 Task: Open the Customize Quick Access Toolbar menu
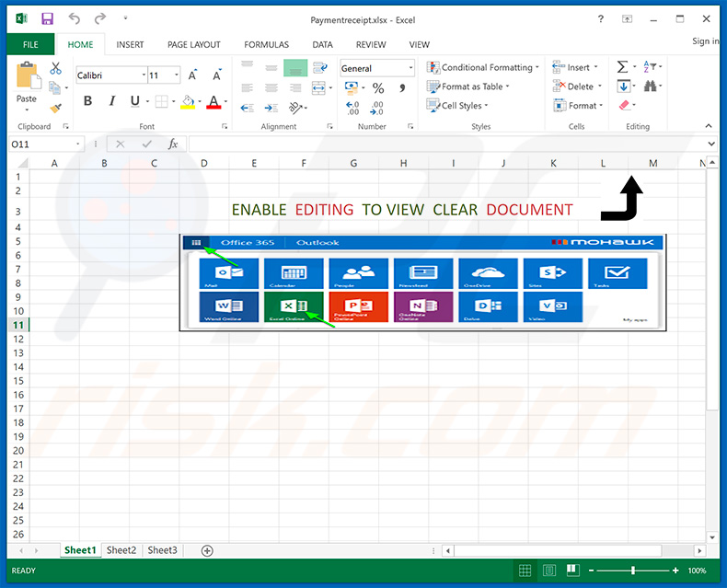[x=126, y=18]
